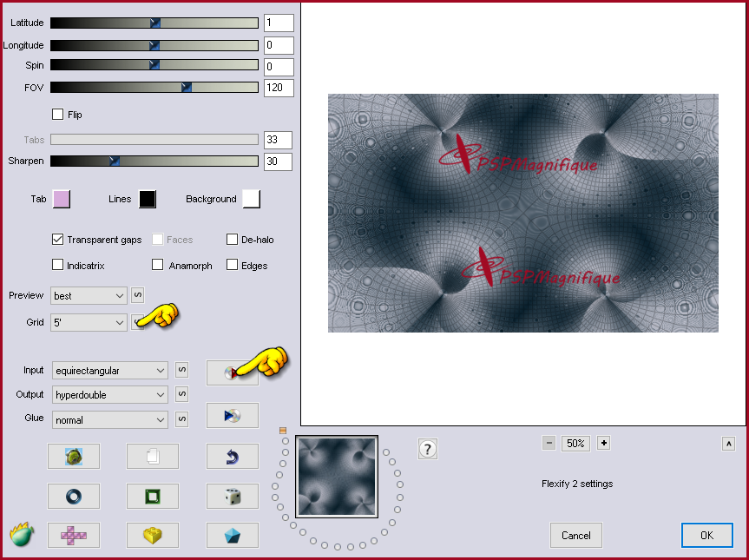
Task: Uncheck Transparent gaps option
Action: pos(58,240)
